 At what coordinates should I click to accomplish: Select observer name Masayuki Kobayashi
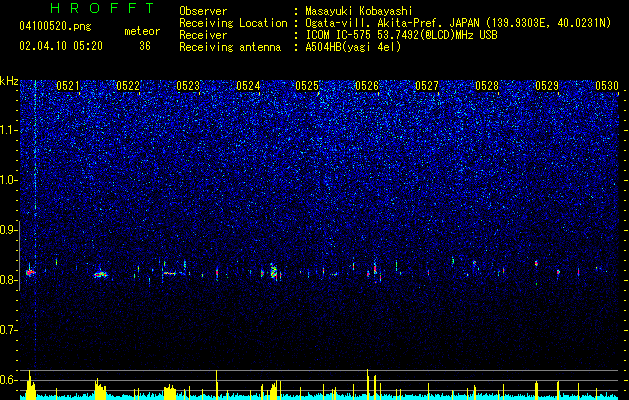click(x=359, y=11)
